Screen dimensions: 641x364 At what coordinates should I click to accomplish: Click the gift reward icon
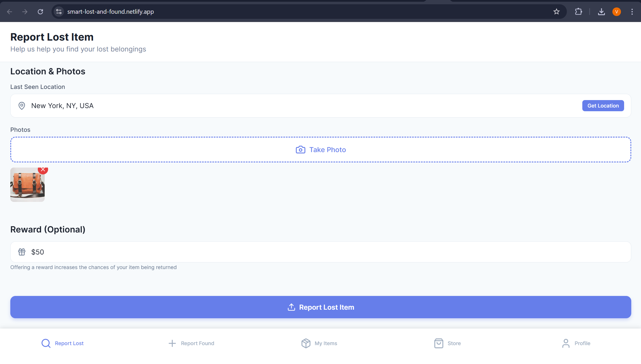22,252
